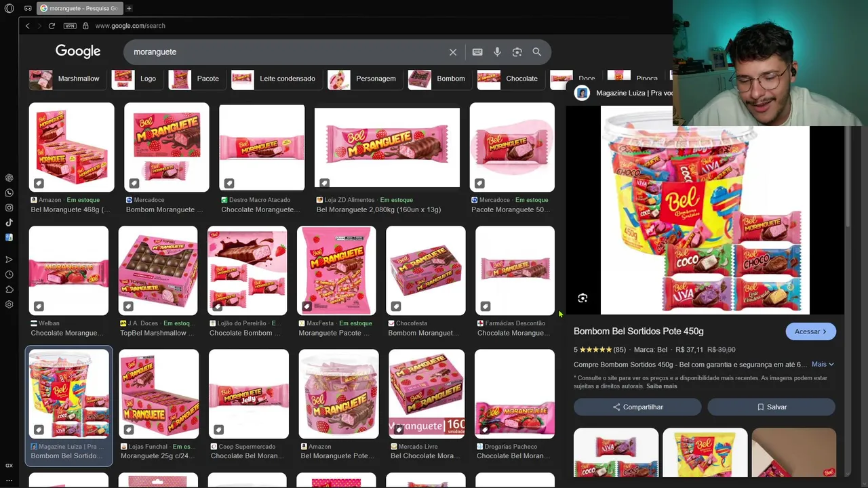Click the Acessar button

pos(810,331)
